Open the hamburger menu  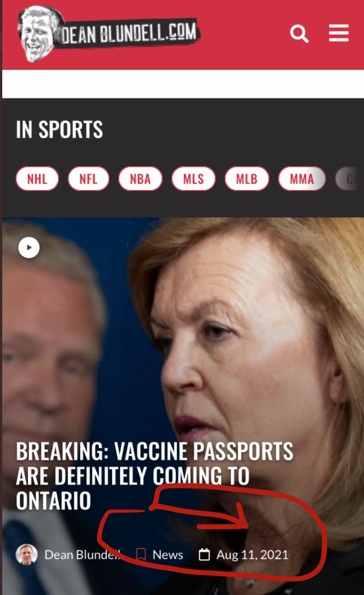(x=338, y=33)
